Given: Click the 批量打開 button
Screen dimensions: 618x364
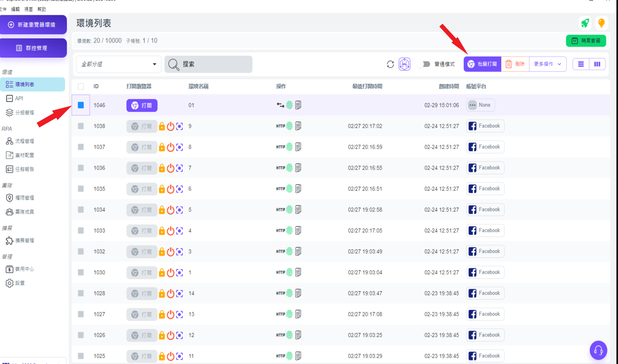Looking at the screenshot, I should pos(483,64).
